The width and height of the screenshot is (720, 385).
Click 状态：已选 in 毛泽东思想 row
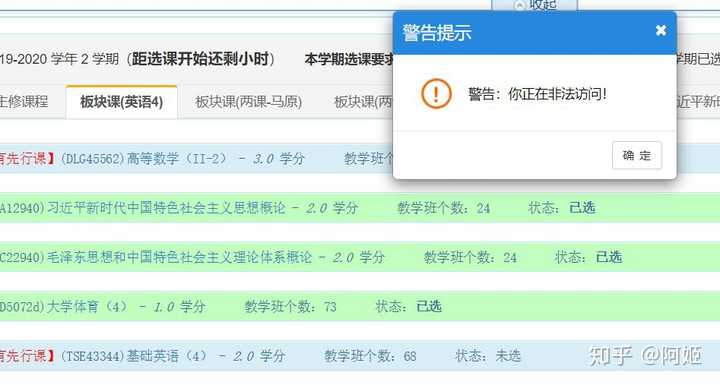pos(588,257)
